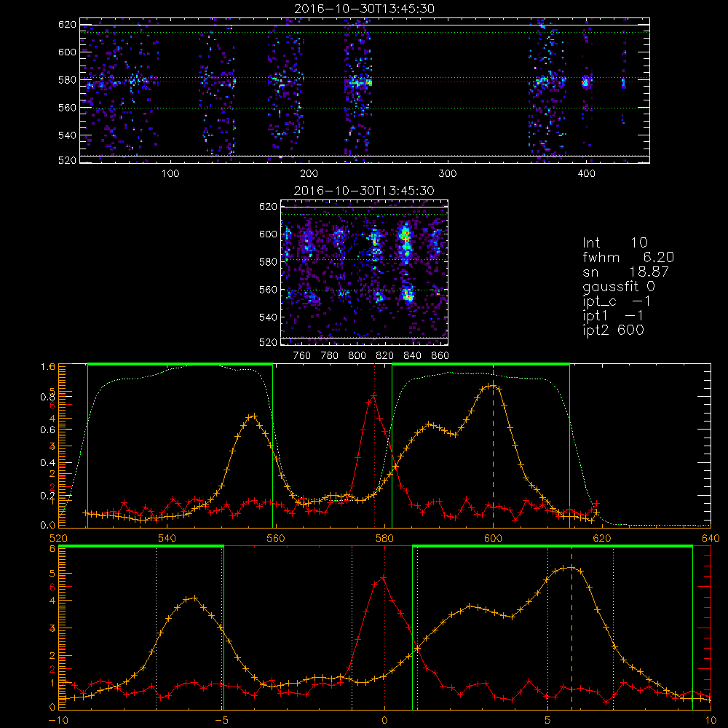Click the orange peak near 556 in upper profile plot
The width and height of the screenshot is (728, 728).
[253, 416]
